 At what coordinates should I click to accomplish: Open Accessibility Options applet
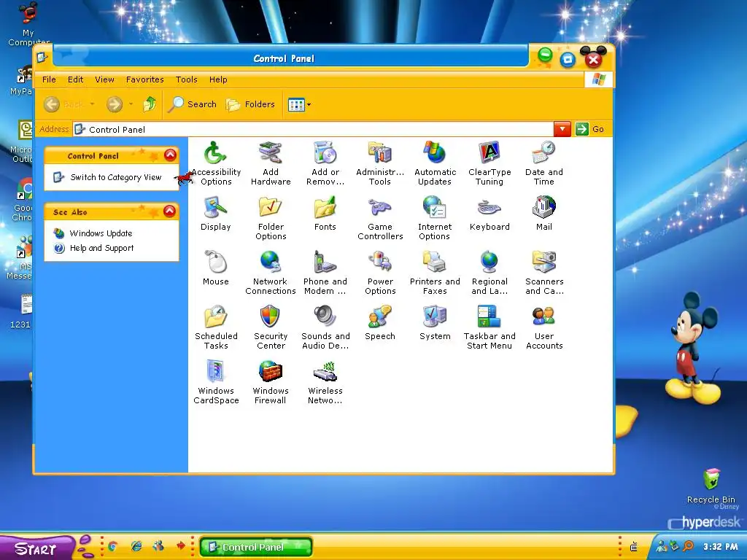tap(216, 163)
